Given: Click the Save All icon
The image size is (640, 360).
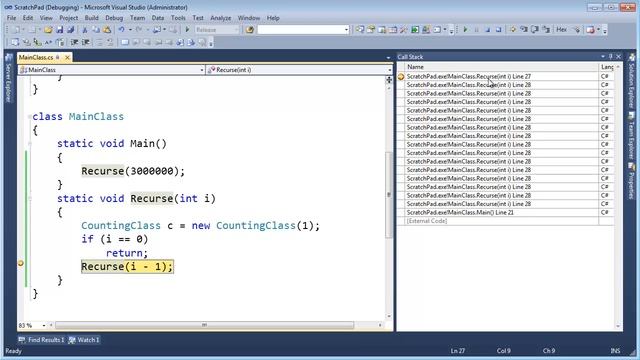Looking at the screenshot, I should (70, 30).
